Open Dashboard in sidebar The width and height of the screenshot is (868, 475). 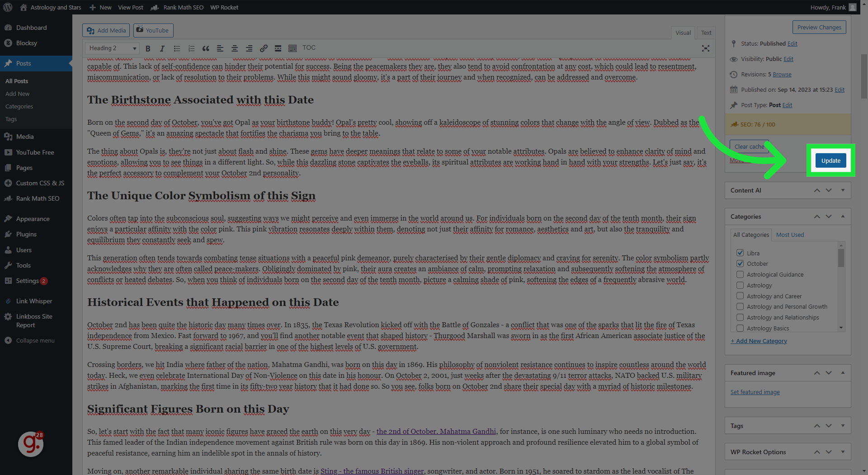pyautogui.click(x=31, y=28)
